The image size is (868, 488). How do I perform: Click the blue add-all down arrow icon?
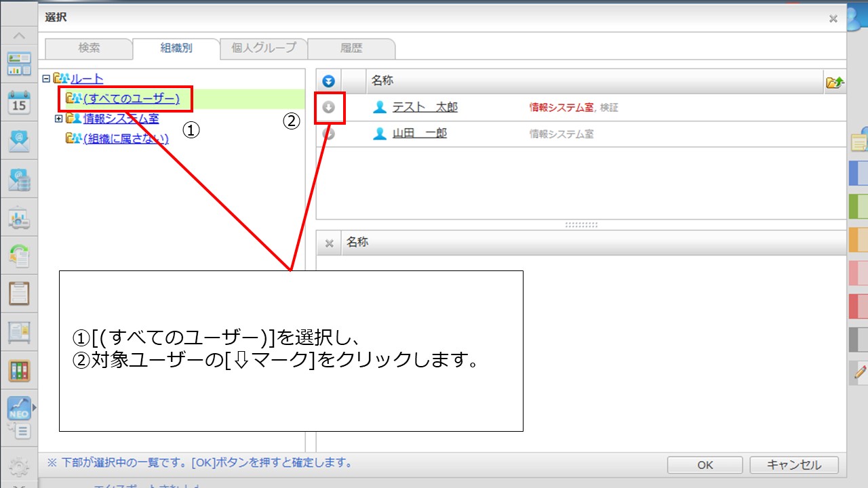click(329, 81)
